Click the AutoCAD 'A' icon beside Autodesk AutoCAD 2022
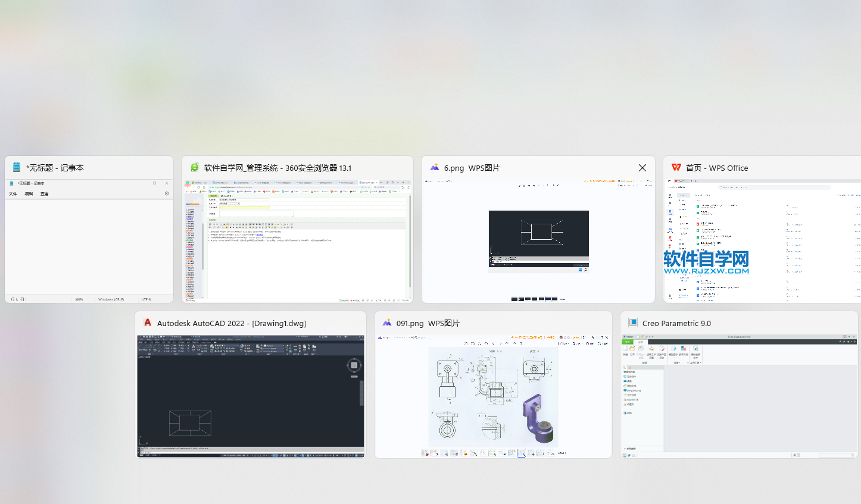 click(148, 323)
